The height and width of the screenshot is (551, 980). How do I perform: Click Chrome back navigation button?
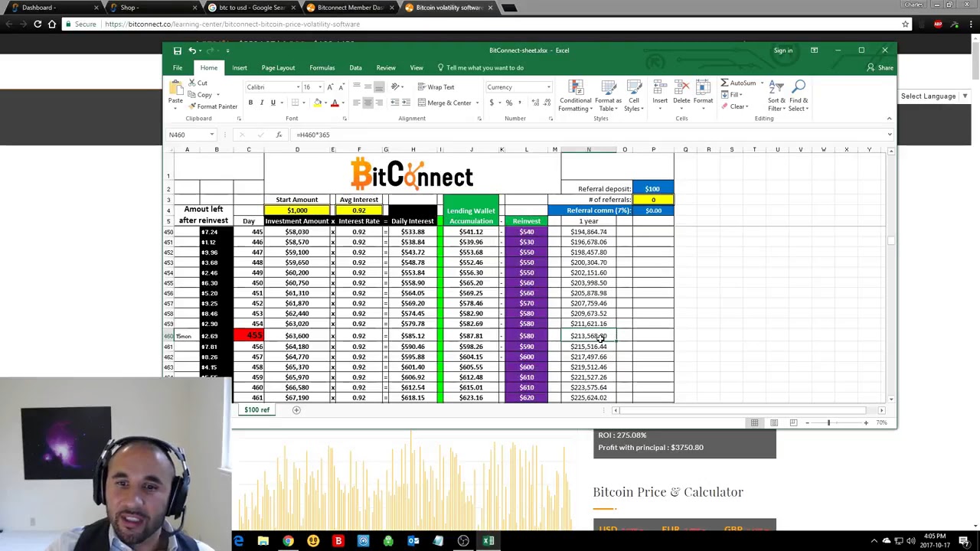tap(9, 24)
